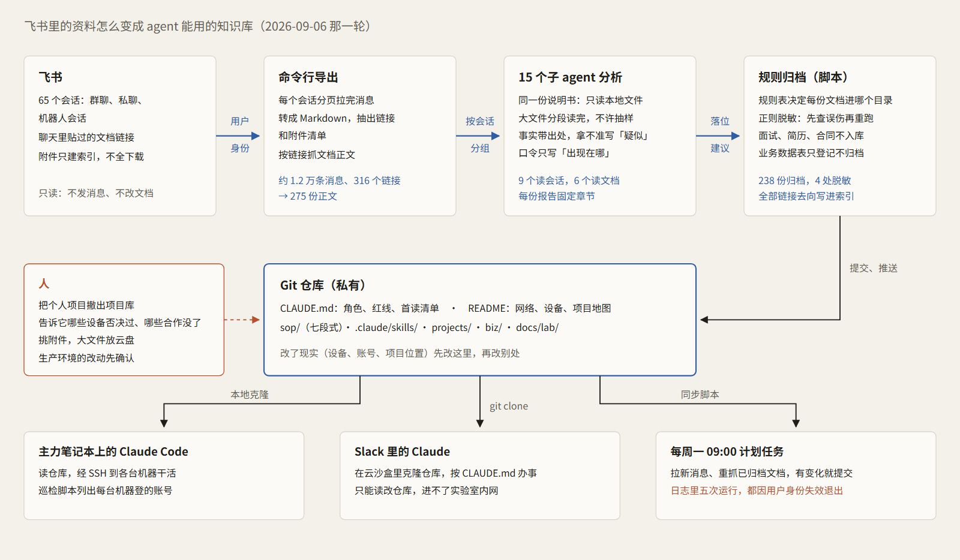The height and width of the screenshot is (560, 960).
Task: Click the connector label "提交、推送"
Action: (x=874, y=268)
